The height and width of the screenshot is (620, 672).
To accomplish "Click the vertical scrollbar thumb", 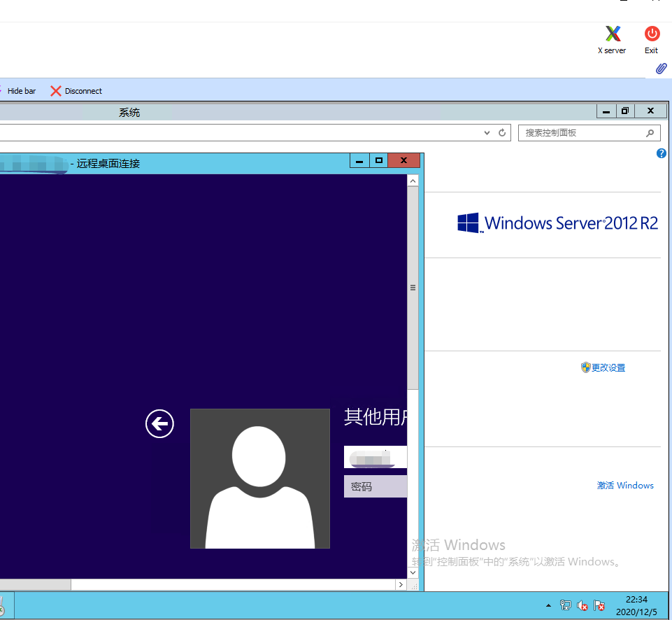I will [x=413, y=288].
